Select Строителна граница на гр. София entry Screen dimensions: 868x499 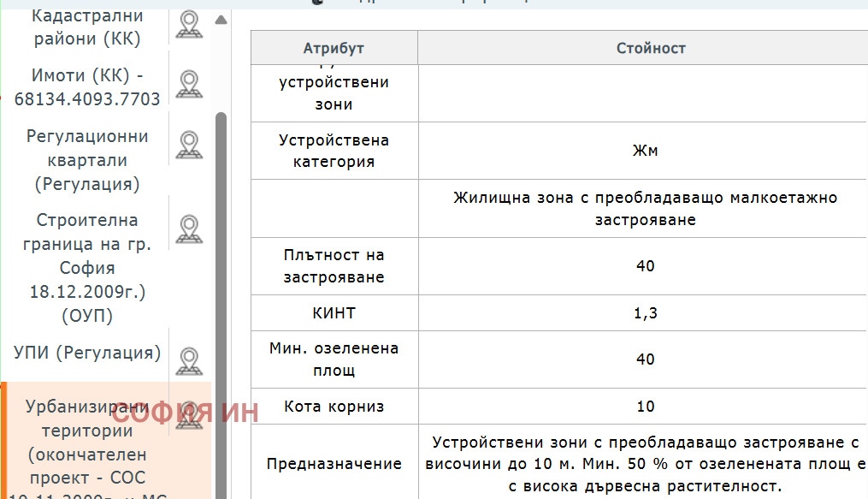pos(87,268)
